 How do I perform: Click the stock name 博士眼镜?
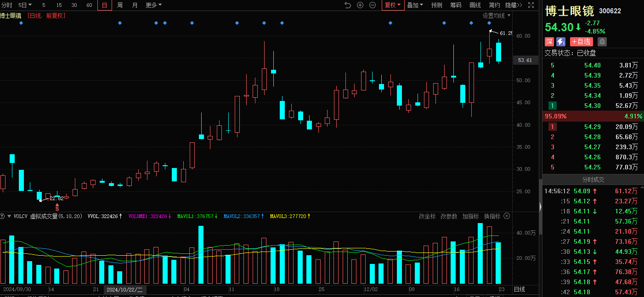(x=569, y=11)
